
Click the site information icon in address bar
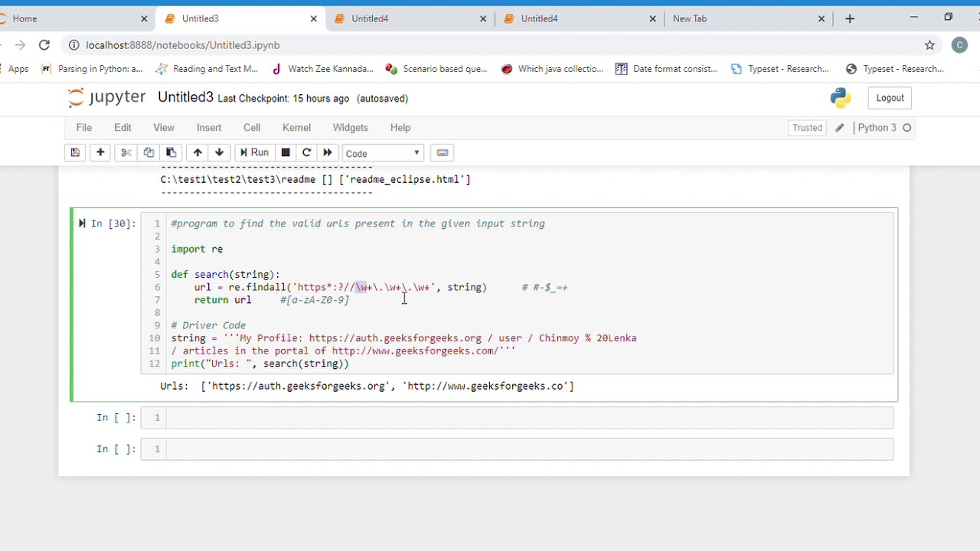click(73, 45)
